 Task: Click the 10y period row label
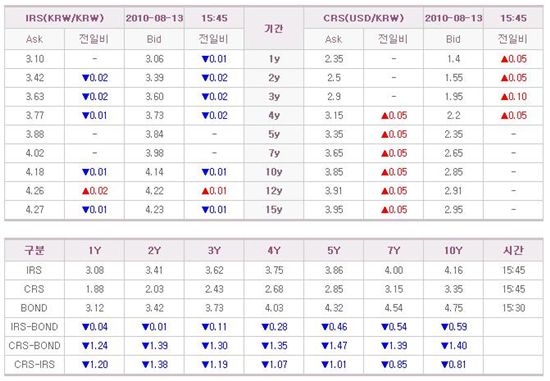pyautogui.click(x=274, y=172)
